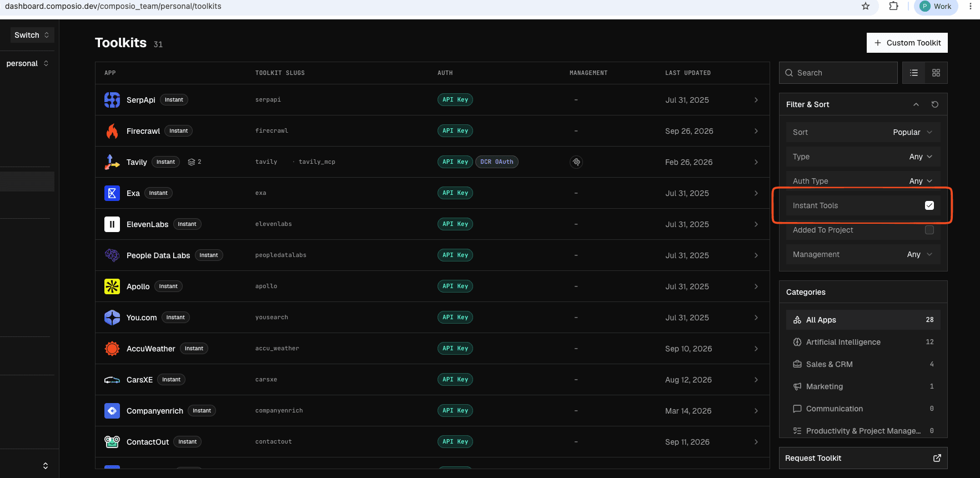Bookmark this page with the star icon
Viewport: 980px width, 478px height.
[x=866, y=6]
